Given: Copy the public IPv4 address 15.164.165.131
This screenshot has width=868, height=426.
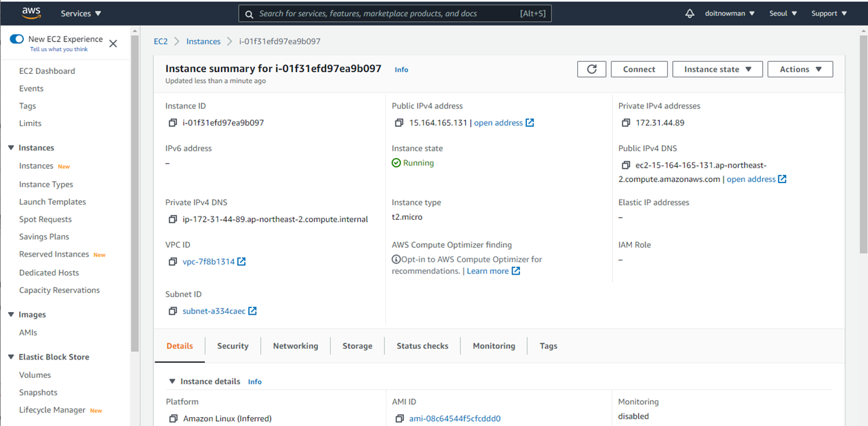Looking at the screenshot, I should pos(399,123).
